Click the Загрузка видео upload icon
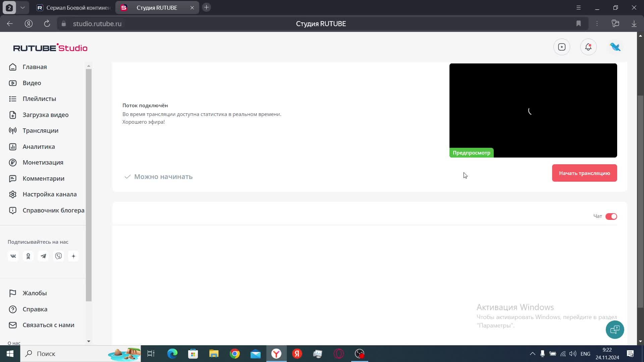The height and width of the screenshot is (362, 644). [13, 115]
